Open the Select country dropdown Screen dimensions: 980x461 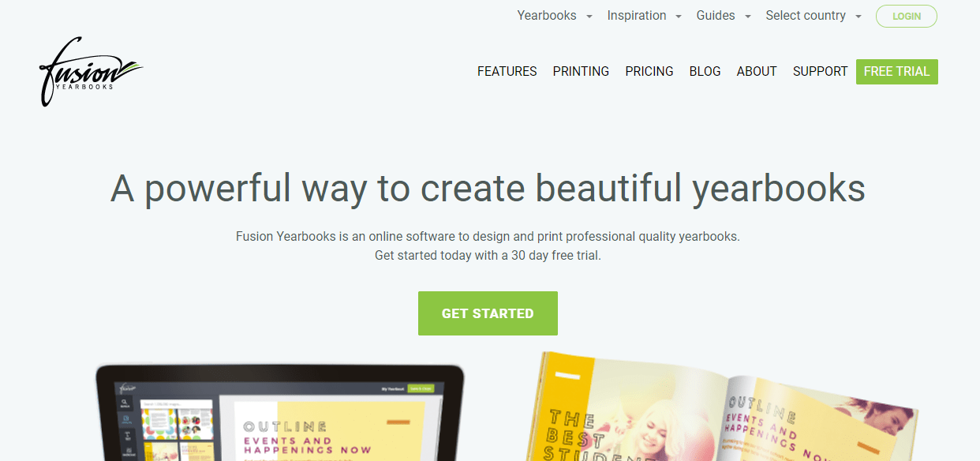point(813,16)
